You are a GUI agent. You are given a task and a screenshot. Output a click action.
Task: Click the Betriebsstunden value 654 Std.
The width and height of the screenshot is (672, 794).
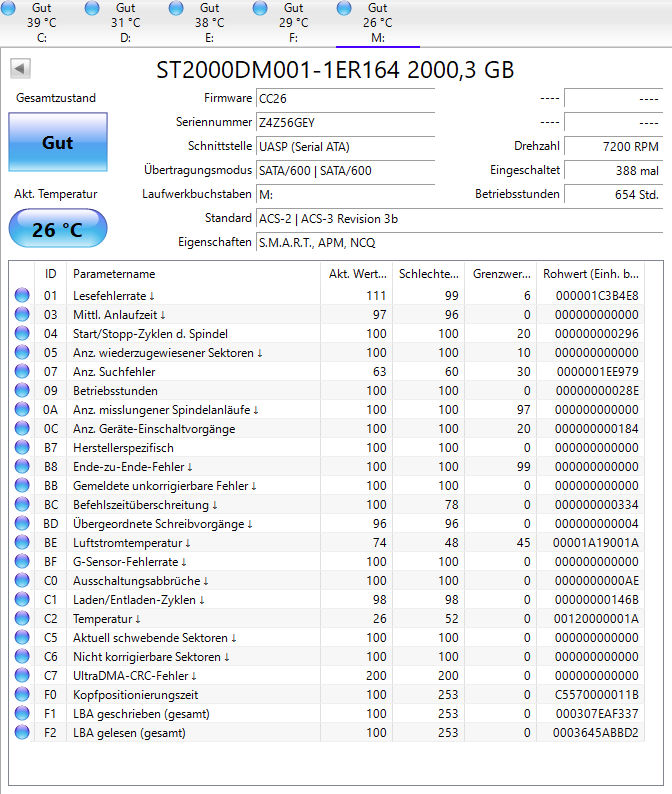click(x=613, y=194)
